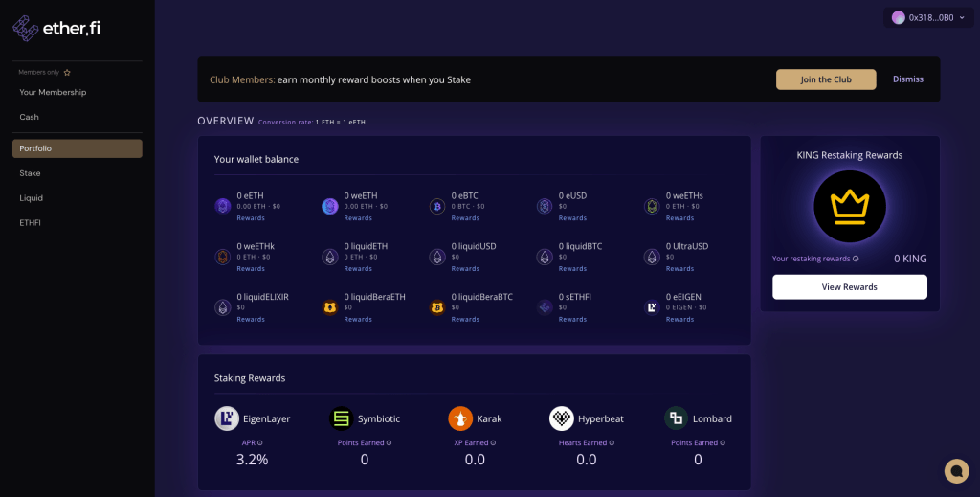Viewport: 980px width, 497px height.
Task: Click the Symbiotic logo icon
Action: 342,418
